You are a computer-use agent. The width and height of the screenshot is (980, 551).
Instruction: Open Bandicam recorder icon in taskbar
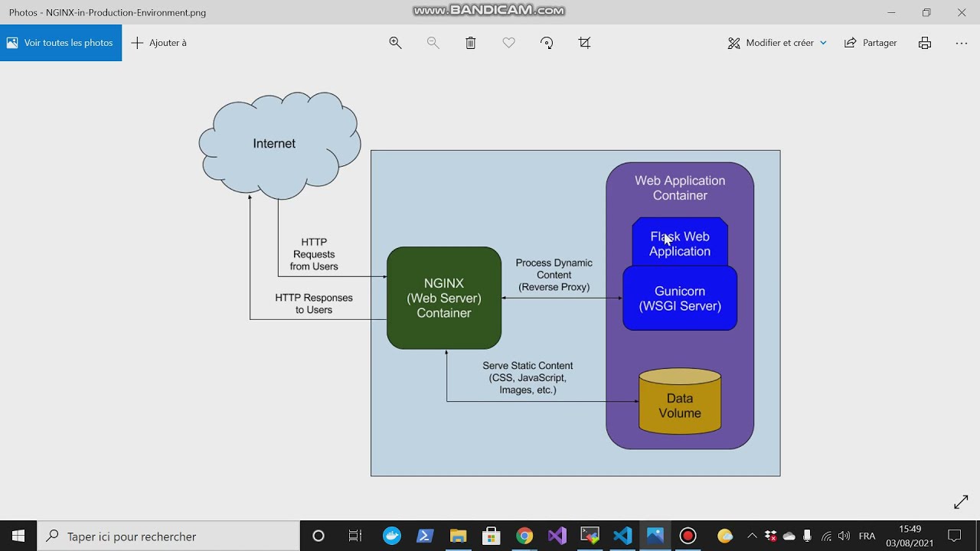[x=688, y=536]
